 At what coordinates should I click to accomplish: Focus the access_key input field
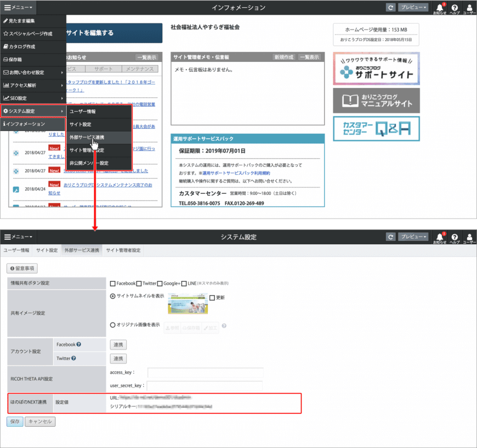pos(206,372)
